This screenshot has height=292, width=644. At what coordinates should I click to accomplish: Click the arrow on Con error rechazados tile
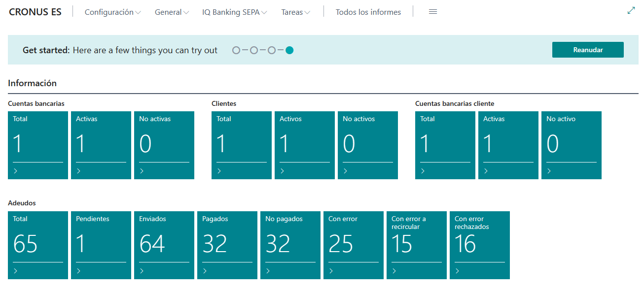coord(458,271)
